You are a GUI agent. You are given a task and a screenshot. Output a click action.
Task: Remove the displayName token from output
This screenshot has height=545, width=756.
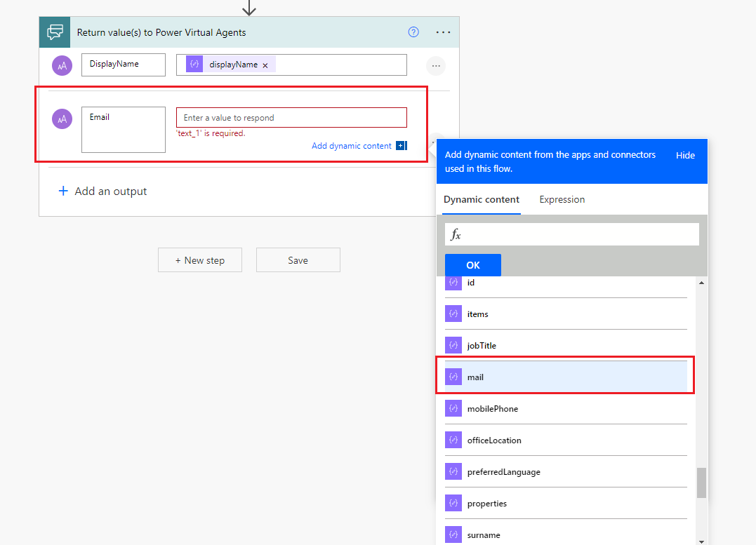click(265, 65)
